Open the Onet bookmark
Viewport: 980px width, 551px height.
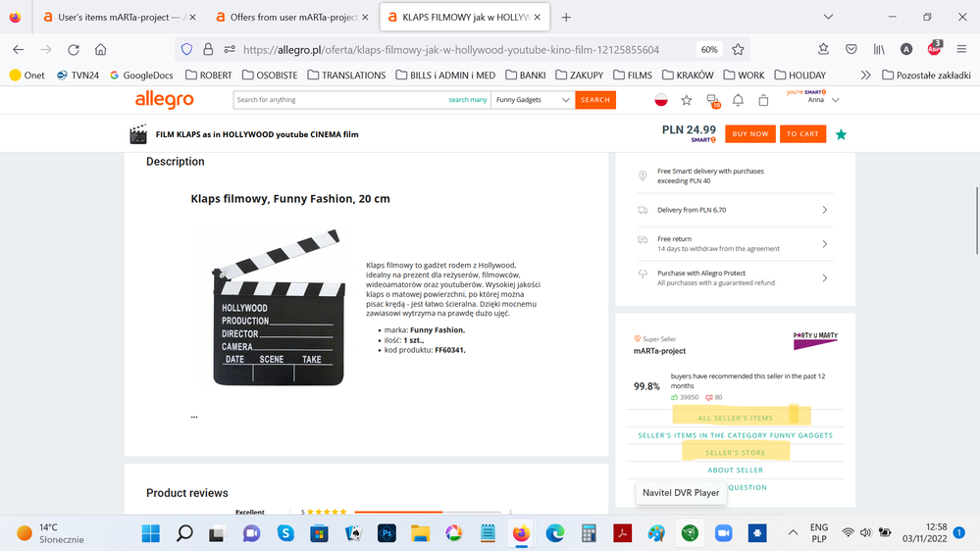click(27, 75)
